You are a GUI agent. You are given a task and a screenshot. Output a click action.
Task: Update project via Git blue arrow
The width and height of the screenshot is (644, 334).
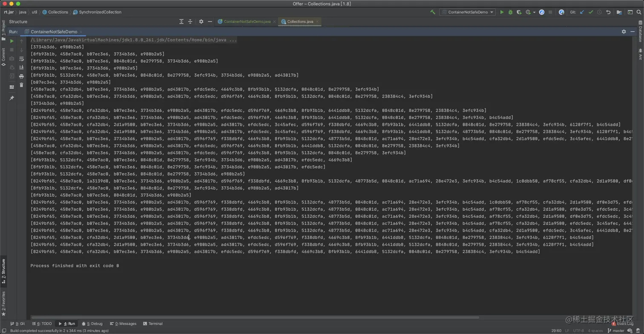[x=582, y=12]
